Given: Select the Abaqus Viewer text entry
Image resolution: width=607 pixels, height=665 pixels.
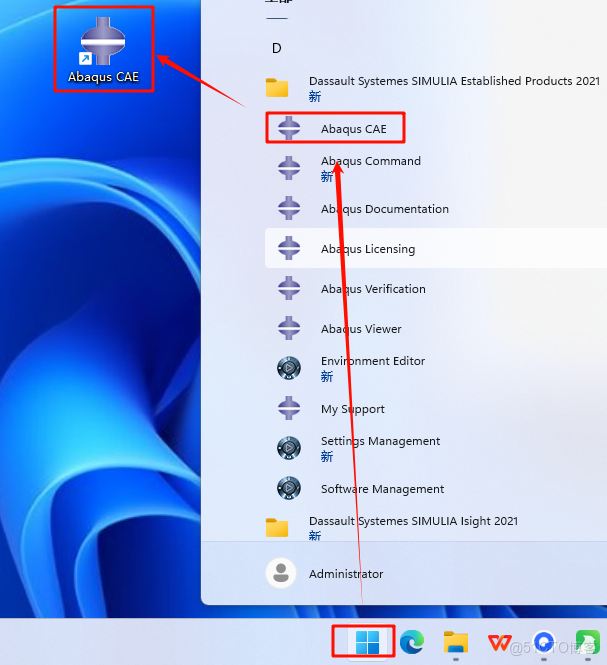Looking at the screenshot, I should pos(361,329).
